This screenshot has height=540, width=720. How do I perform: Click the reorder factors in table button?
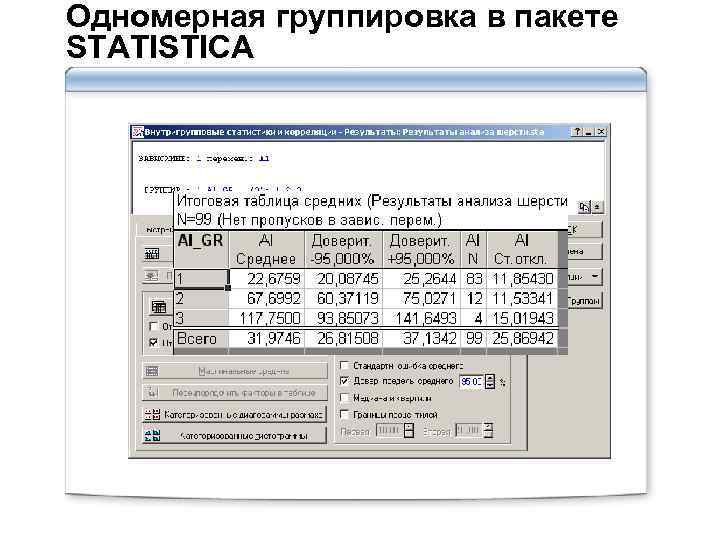pyautogui.click(x=235, y=393)
